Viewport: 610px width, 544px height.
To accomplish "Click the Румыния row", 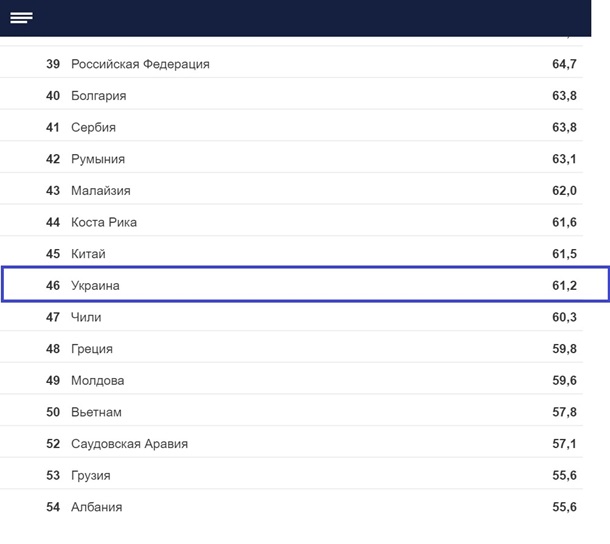I will [97, 159].
